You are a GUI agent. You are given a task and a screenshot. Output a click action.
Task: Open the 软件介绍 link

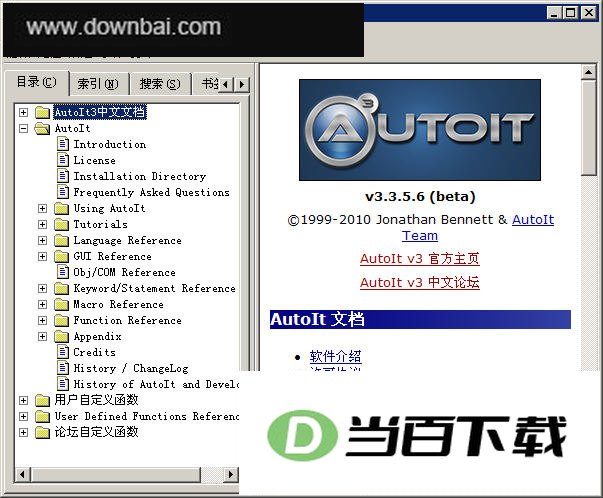click(335, 356)
